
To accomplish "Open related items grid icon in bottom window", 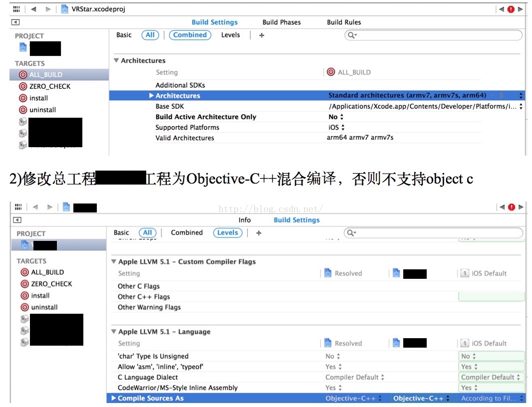I will (x=18, y=207).
